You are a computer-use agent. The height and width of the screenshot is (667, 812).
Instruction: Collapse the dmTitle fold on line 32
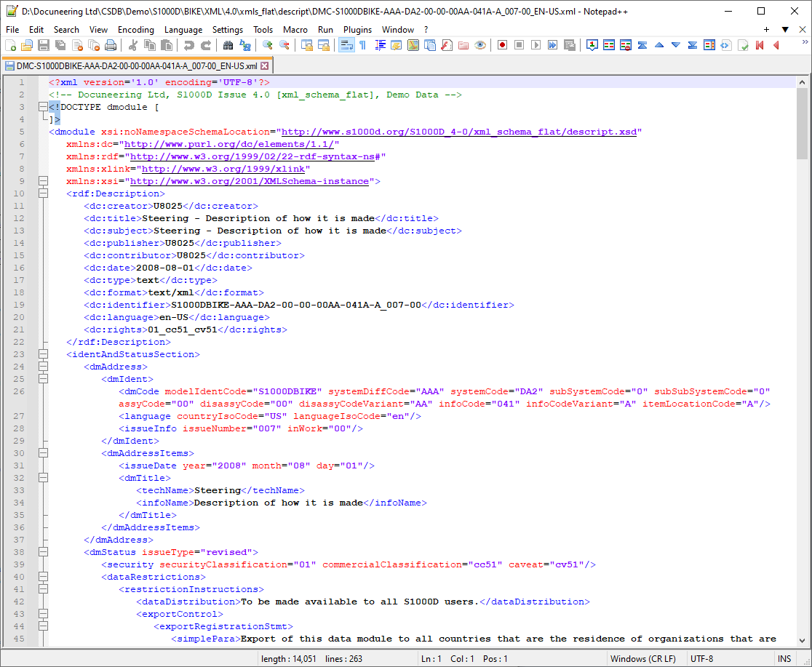coord(43,478)
